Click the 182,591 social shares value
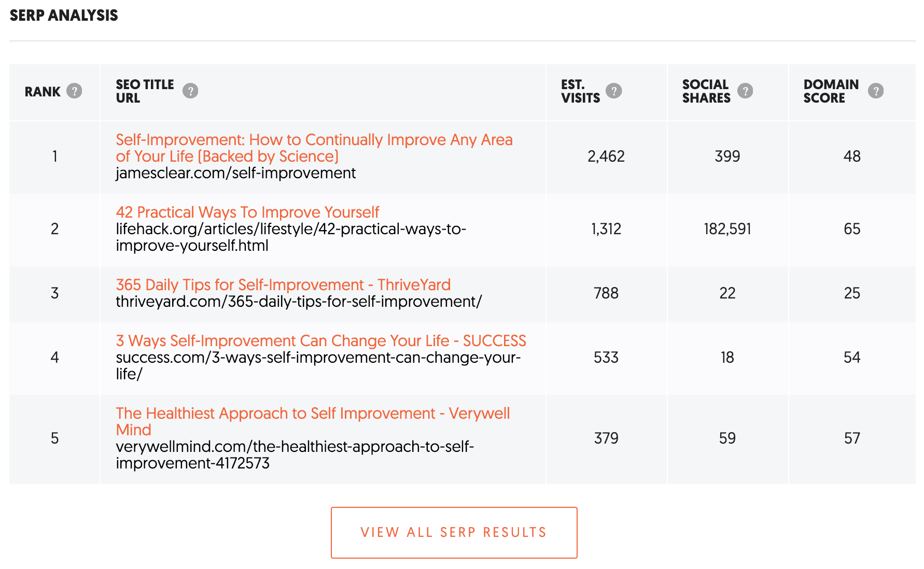This screenshot has height=569, width=924. pyautogui.click(x=727, y=229)
